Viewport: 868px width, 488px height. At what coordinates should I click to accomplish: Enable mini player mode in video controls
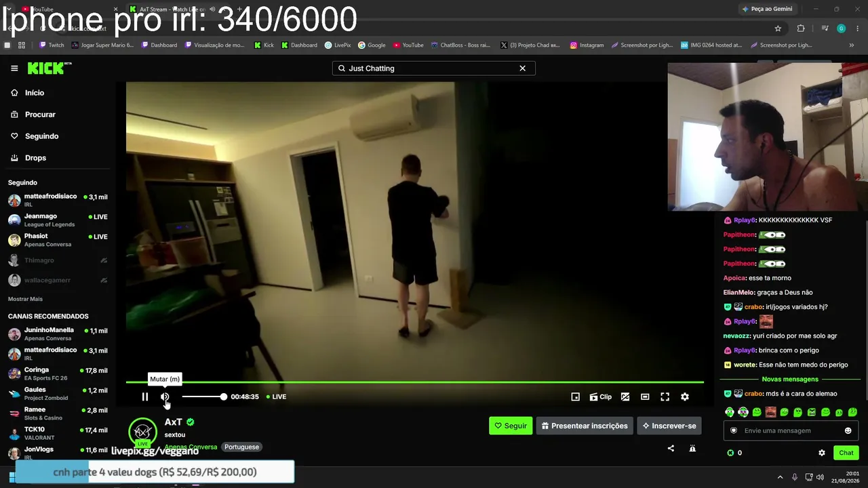[x=575, y=396]
